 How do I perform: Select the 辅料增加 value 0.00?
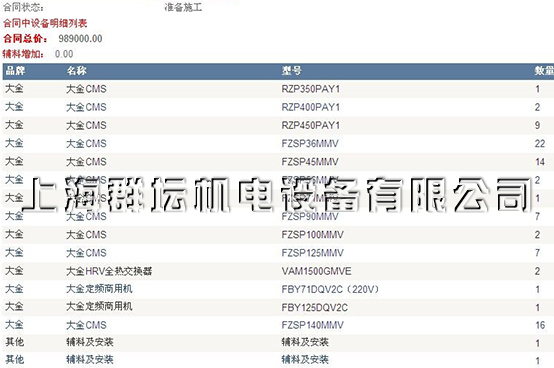(x=64, y=54)
